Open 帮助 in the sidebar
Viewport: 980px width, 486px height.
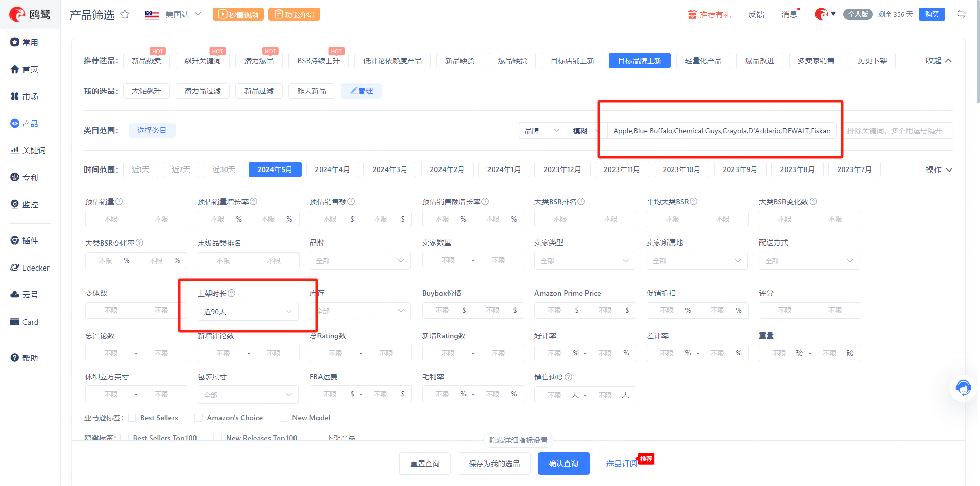24,358
